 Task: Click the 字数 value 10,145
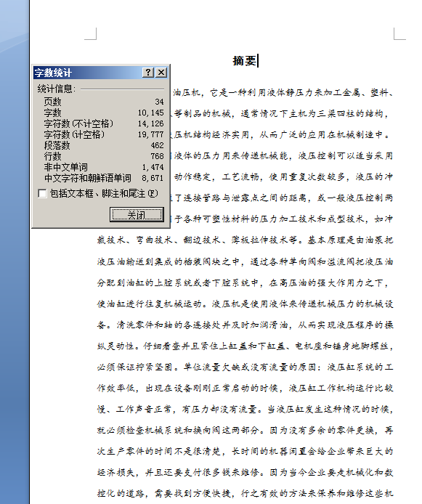click(151, 113)
